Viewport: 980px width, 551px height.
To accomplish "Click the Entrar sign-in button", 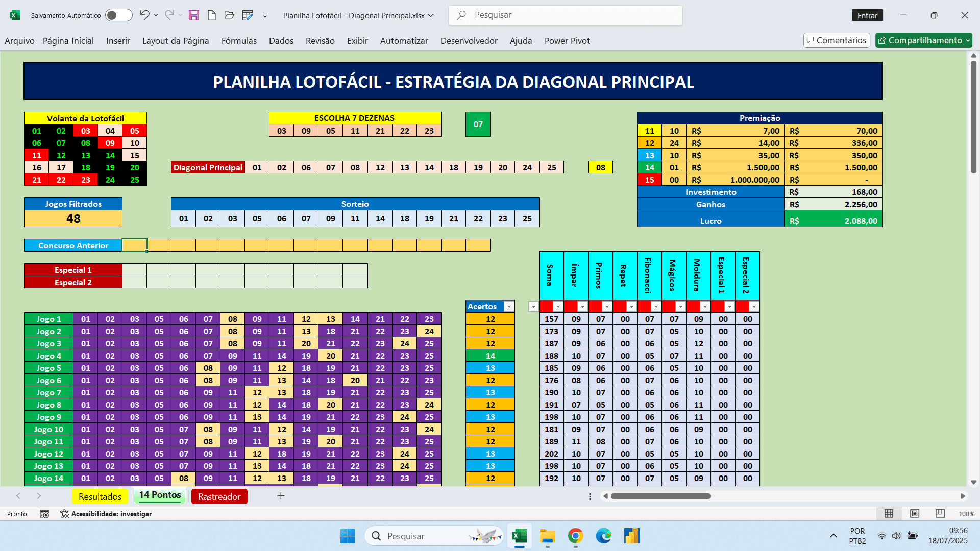I will 867,15.
